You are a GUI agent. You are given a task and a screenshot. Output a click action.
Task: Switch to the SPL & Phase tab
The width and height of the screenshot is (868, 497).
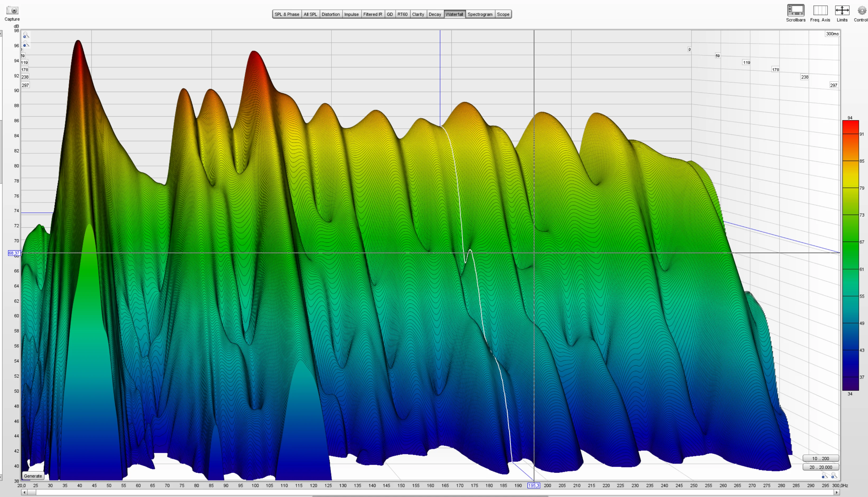[287, 14]
